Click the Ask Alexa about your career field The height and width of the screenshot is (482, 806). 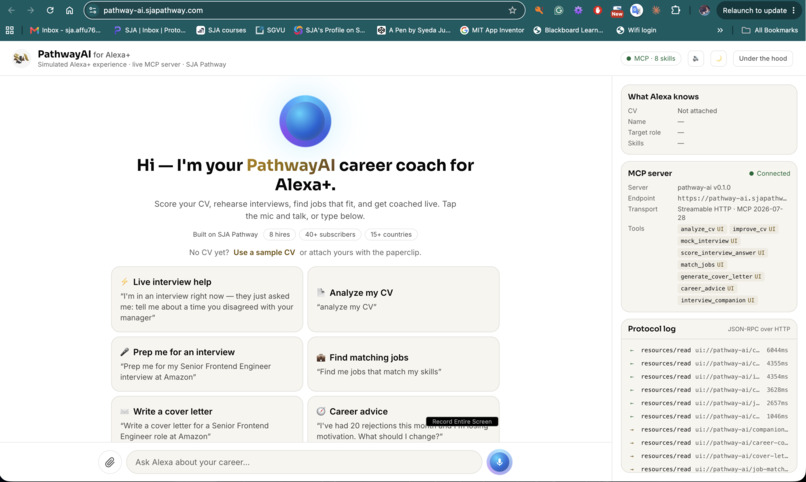click(304, 462)
